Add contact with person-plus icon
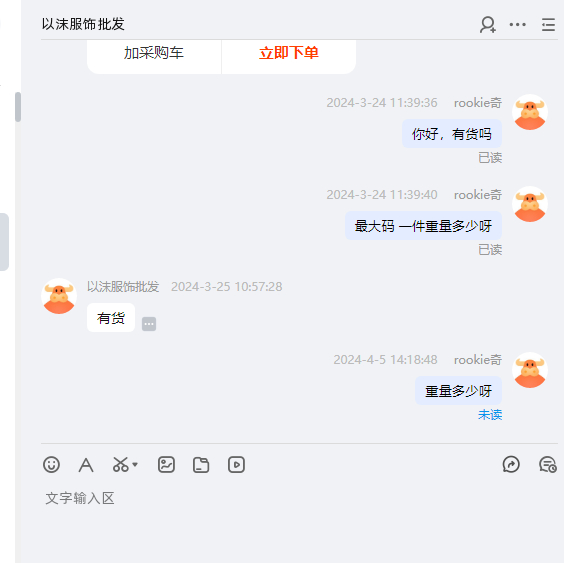 [488, 25]
